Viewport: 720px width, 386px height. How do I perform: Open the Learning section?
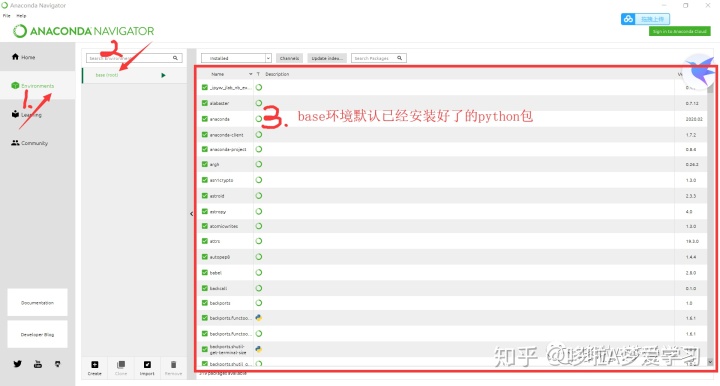coord(27,115)
